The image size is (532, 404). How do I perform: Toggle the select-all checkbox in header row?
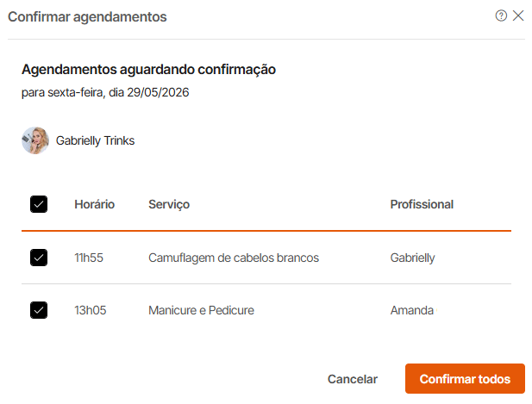(39, 204)
